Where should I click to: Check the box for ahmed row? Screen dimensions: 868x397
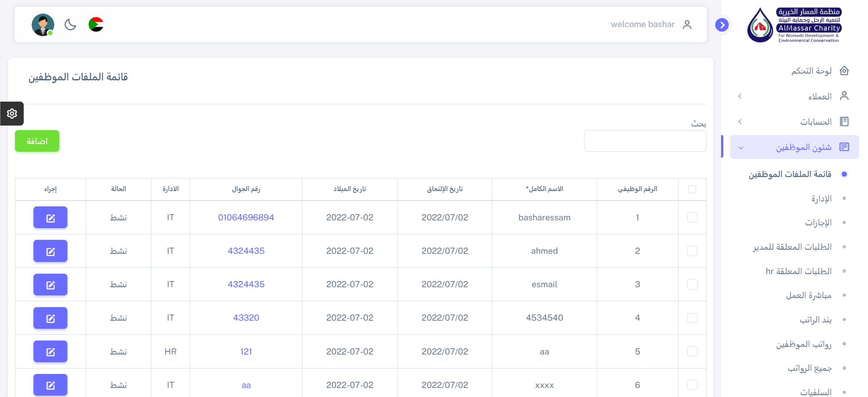point(692,251)
